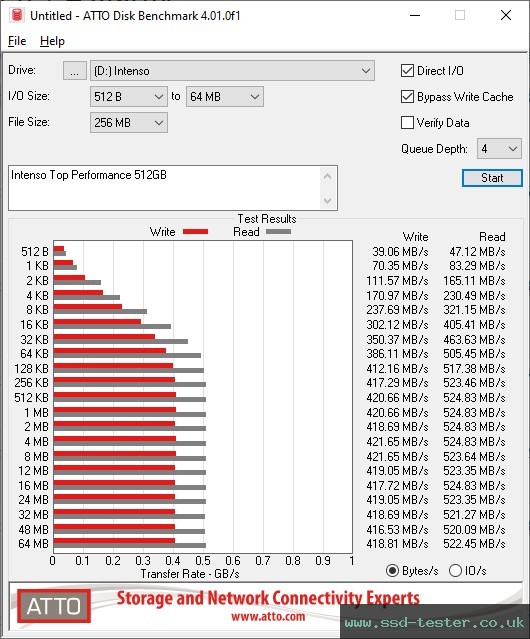This screenshot has width=530, height=639.
Task: Click the 522.45 MB/s read value
Action: [x=474, y=544]
